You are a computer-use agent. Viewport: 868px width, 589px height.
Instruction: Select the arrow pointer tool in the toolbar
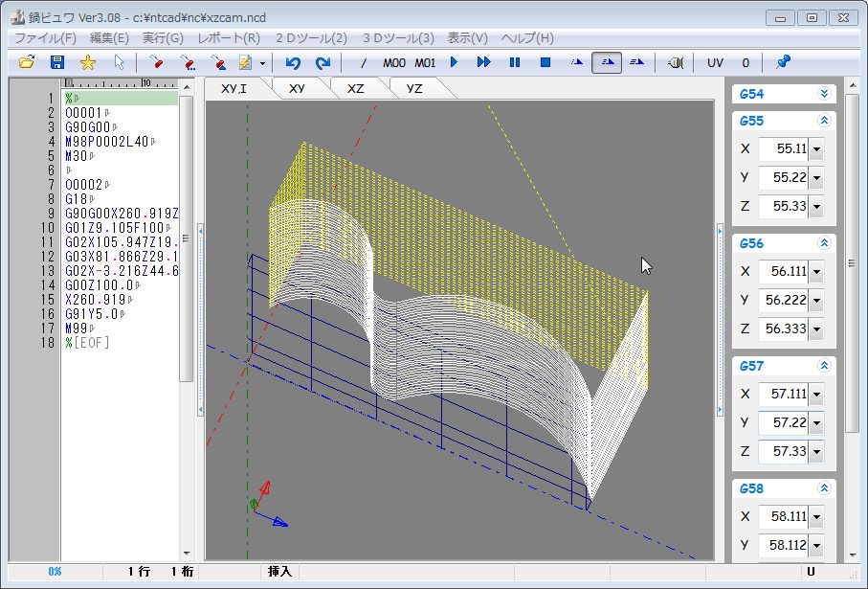(119, 62)
